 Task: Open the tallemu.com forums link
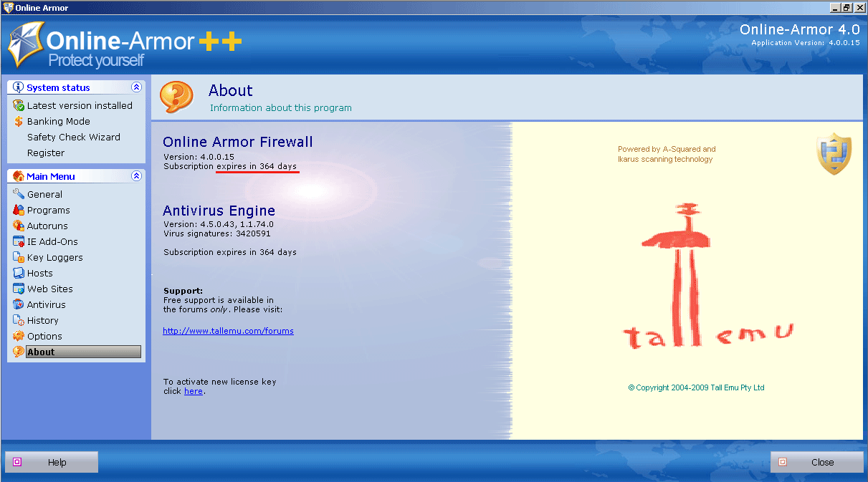(x=228, y=331)
